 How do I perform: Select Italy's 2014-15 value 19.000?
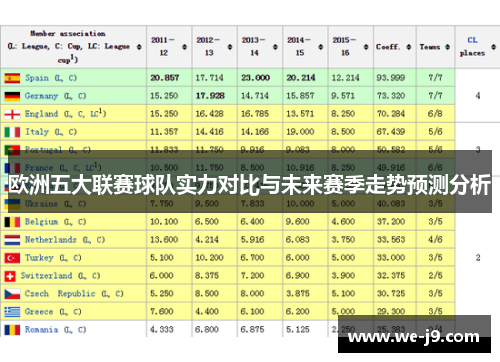[x=300, y=132]
